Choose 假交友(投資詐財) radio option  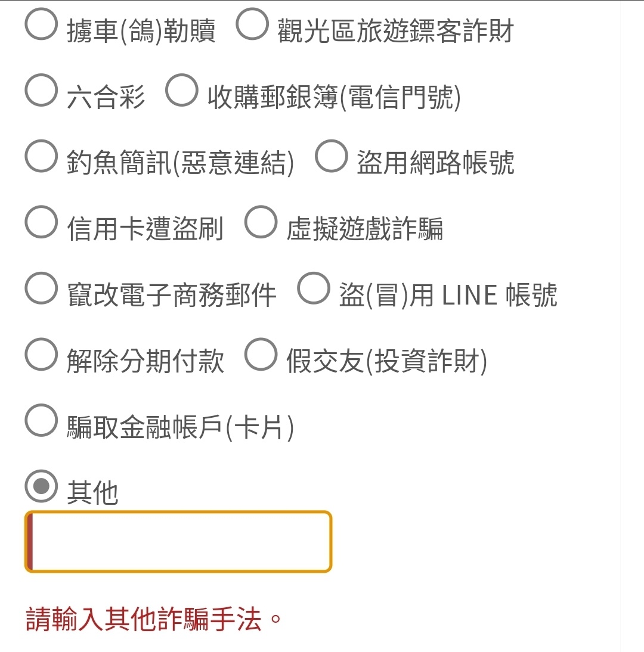click(261, 354)
